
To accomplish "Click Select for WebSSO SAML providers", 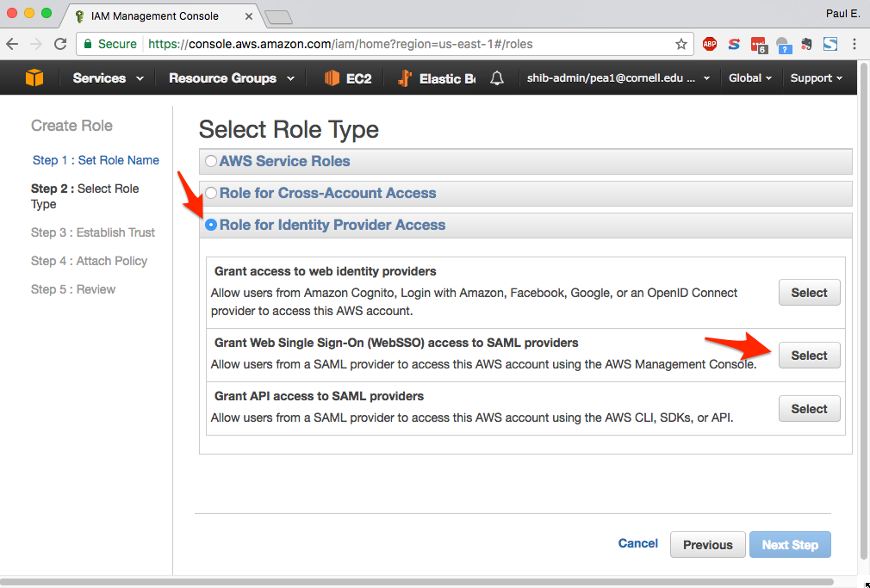I will 809,356.
